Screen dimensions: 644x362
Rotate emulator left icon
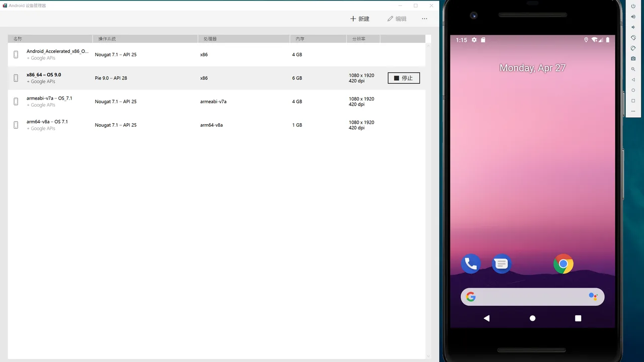coord(633,38)
